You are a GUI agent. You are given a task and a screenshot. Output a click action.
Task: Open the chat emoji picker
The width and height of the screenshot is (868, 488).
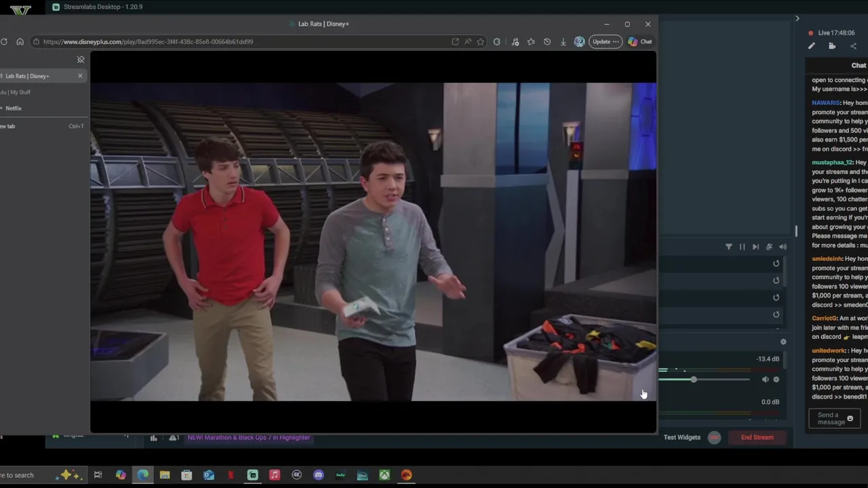coord(850,419)
